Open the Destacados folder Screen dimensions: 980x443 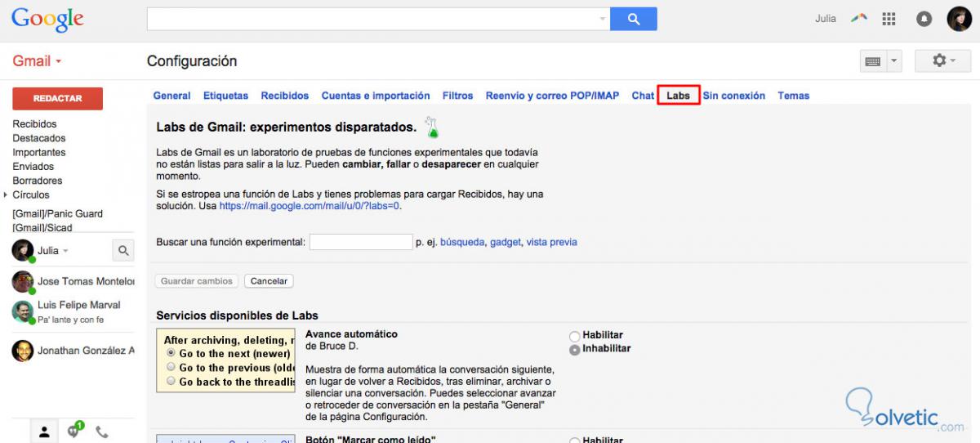[x=39, y=138]
